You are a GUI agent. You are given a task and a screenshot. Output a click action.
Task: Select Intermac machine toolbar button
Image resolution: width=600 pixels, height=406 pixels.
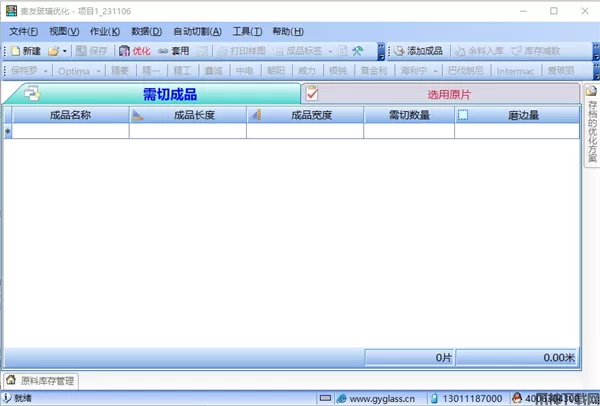click(515, 71)
